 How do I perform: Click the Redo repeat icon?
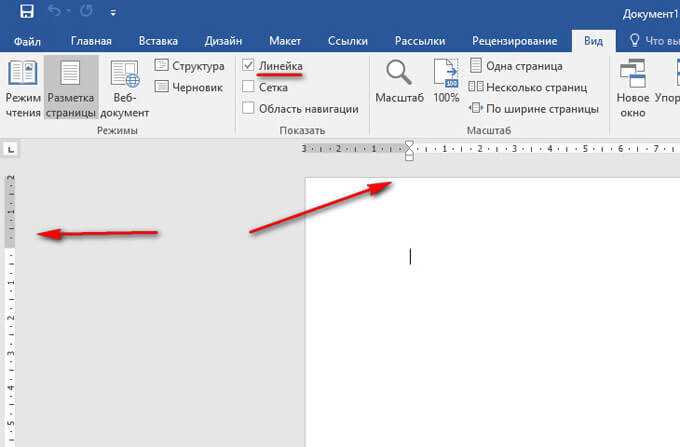coord(86,10)
